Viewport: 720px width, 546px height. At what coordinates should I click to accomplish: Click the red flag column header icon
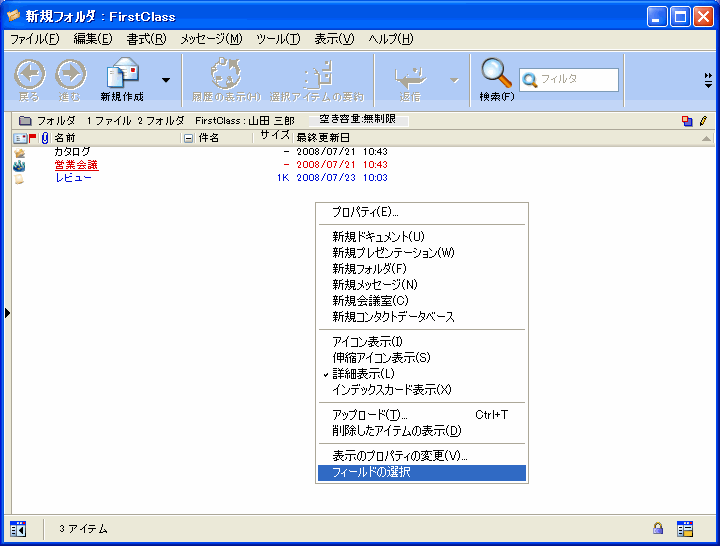(33, 137)
